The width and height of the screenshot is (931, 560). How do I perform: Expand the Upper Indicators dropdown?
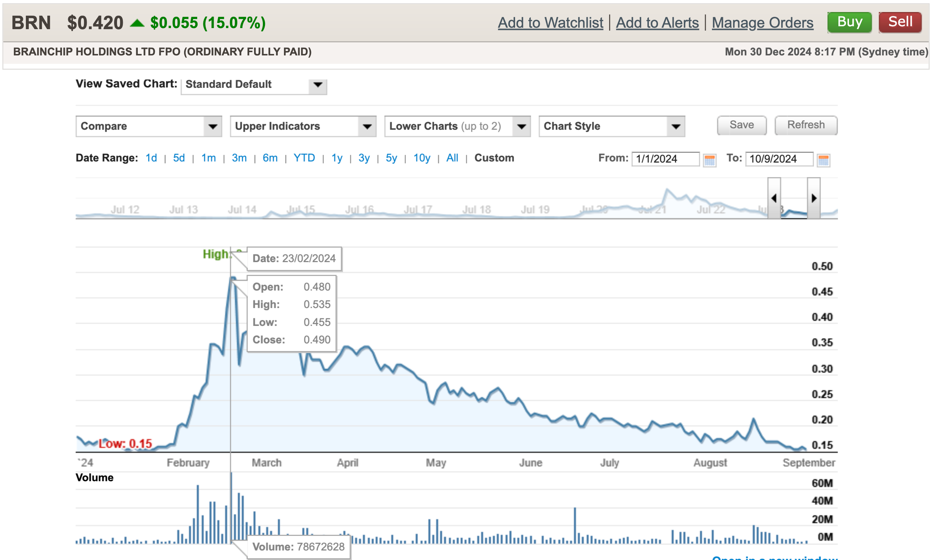click(x=303, y=127)
